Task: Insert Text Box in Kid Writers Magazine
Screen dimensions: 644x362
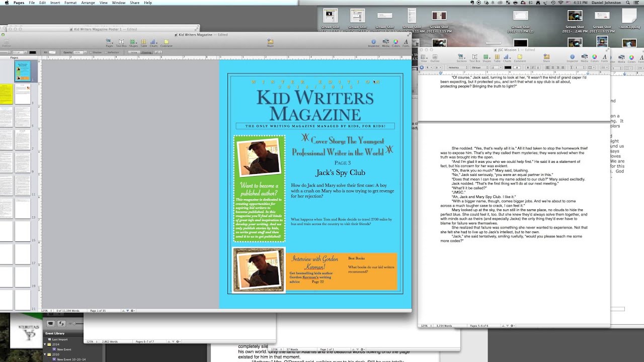Action: click(121, 42)
